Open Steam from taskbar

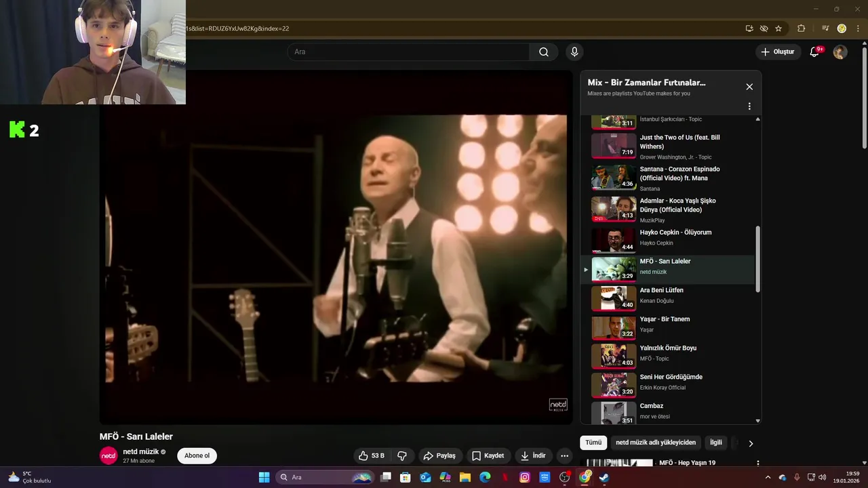tap(604, 477)
